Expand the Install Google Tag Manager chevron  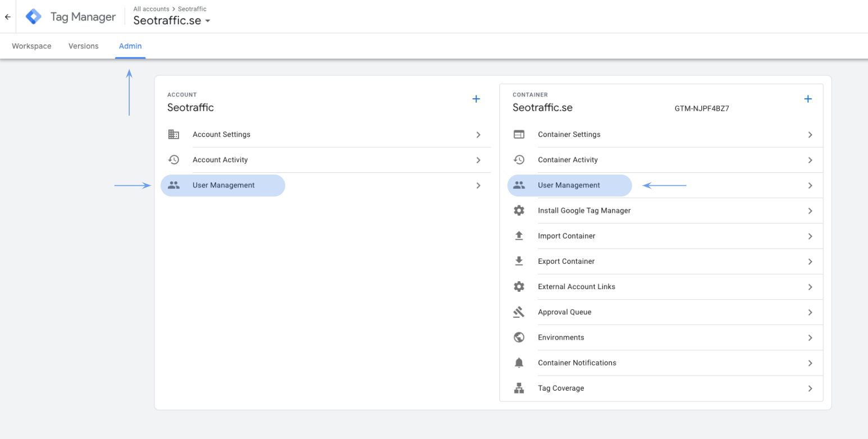coord(810,211)
